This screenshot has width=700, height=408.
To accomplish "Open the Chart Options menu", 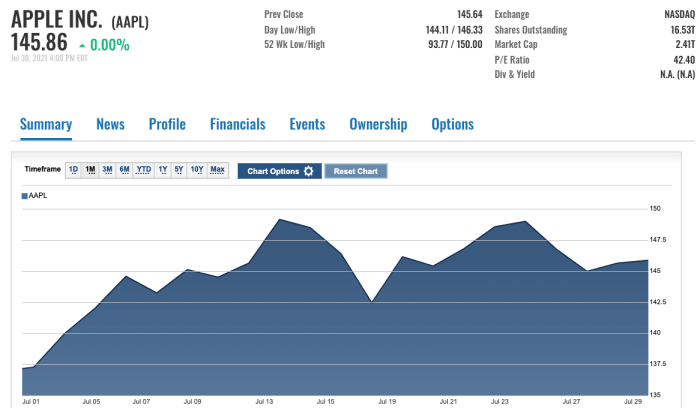I will [279, 171].
